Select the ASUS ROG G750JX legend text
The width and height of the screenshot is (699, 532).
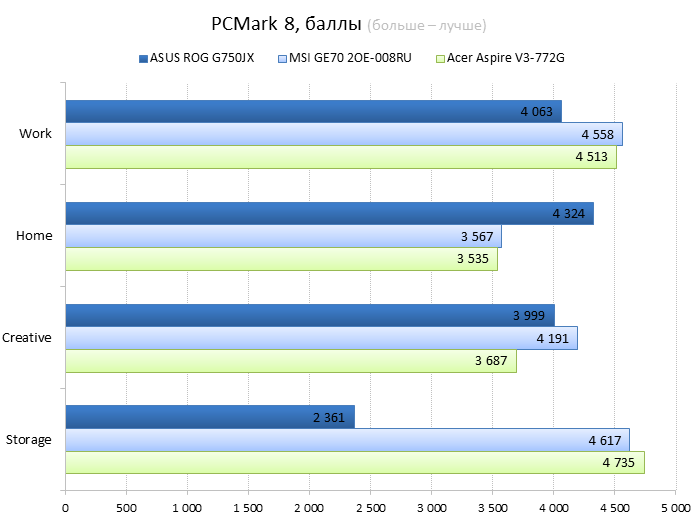click(201, 58)
